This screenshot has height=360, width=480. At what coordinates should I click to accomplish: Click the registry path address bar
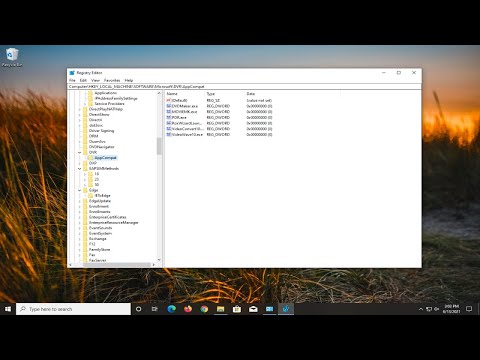coord(244,86)
